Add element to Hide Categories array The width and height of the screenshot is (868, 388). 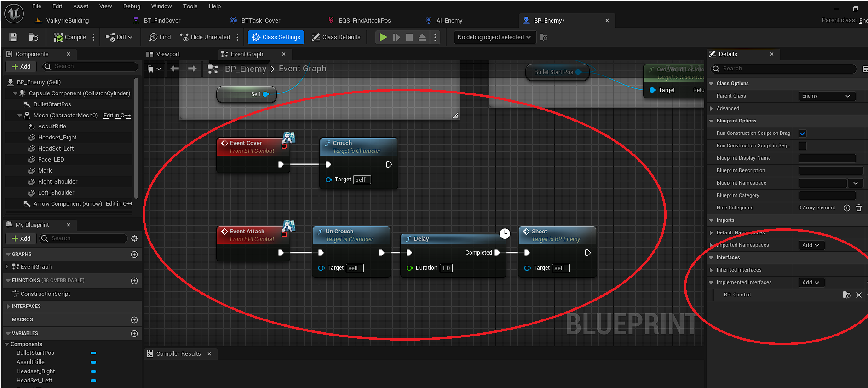847,208
